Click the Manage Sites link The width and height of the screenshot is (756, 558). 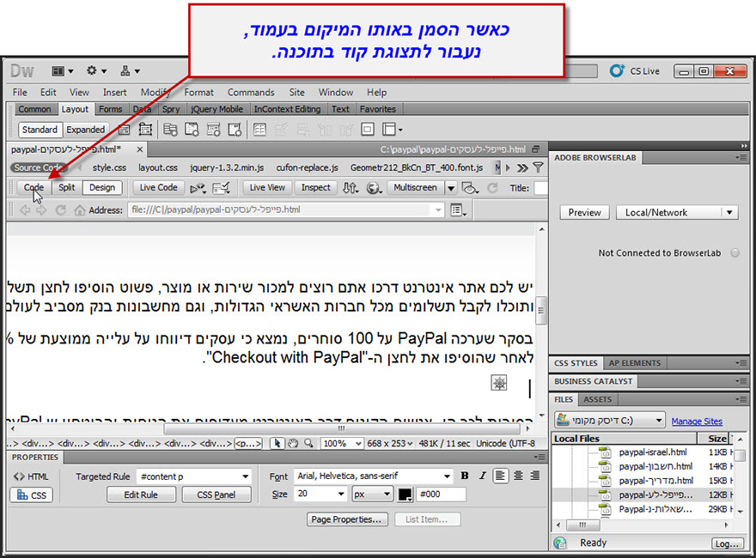click(697, 422)
